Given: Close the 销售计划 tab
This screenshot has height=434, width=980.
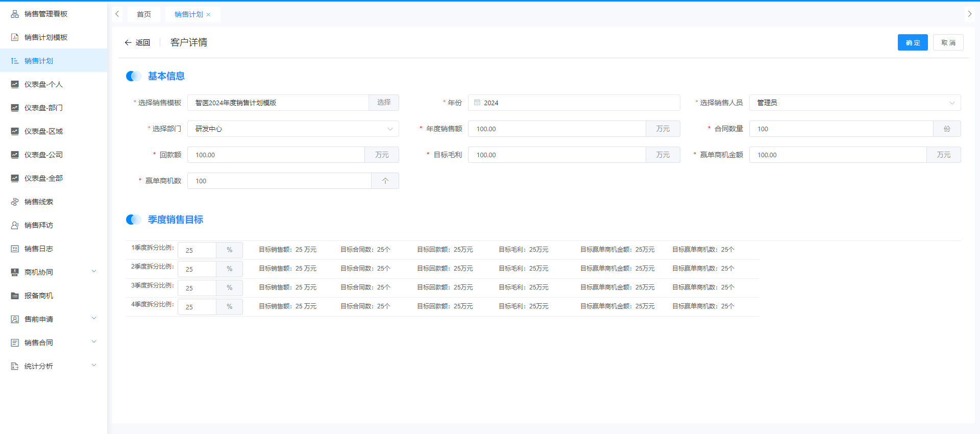Looking at the screenshot, I should (208, 15).
